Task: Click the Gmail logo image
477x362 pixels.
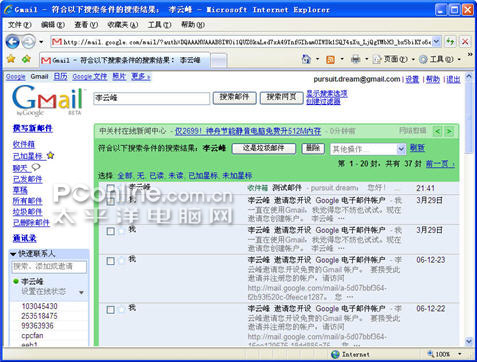Action: [48, 100]
